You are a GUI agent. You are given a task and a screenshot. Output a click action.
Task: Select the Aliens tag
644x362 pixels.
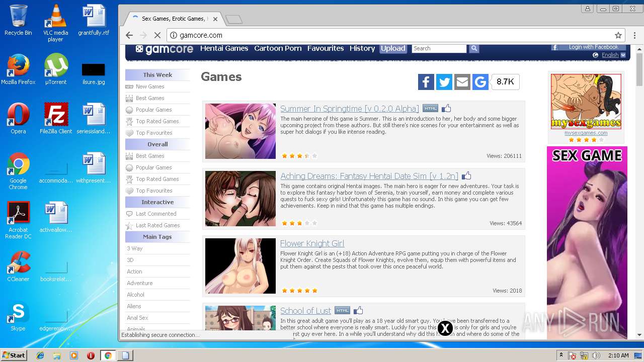pos(134,306)
